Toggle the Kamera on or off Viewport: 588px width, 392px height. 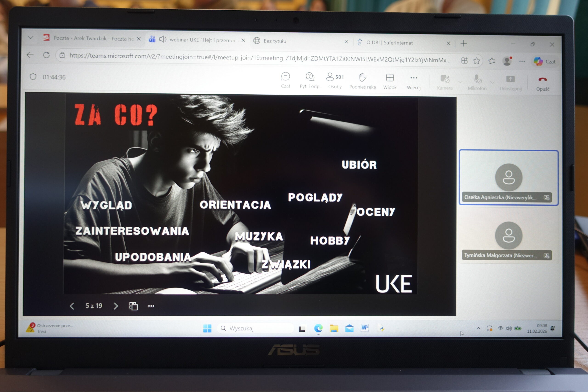[445, 79]
